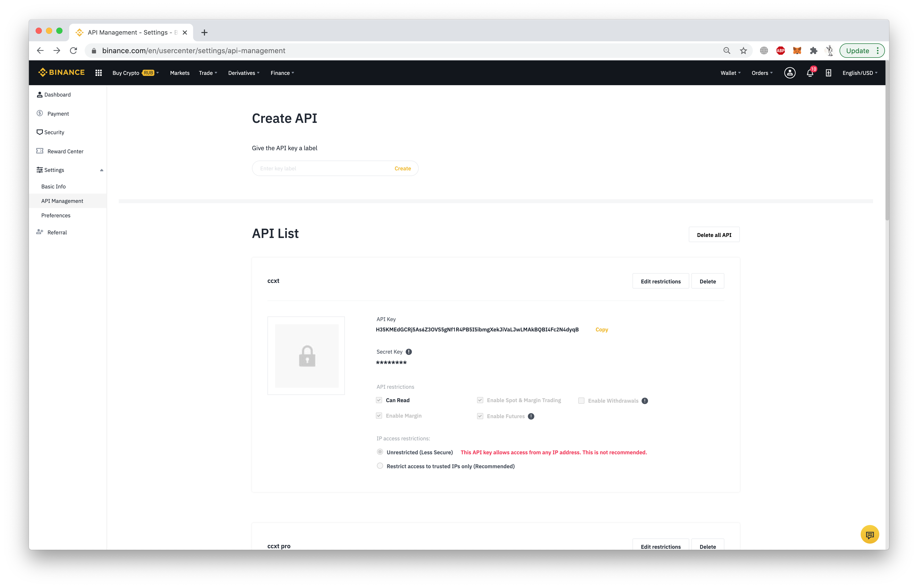
Task: Click Edit restrictions for ccxt pro
Action: 660,545
